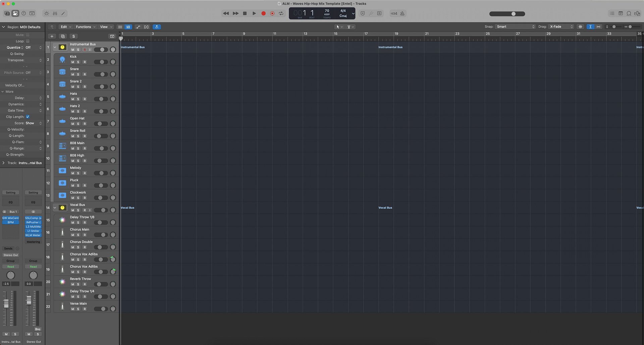Open the GW MixCent plugin slot
The image size is (644, 345).
tap(11, 218)
